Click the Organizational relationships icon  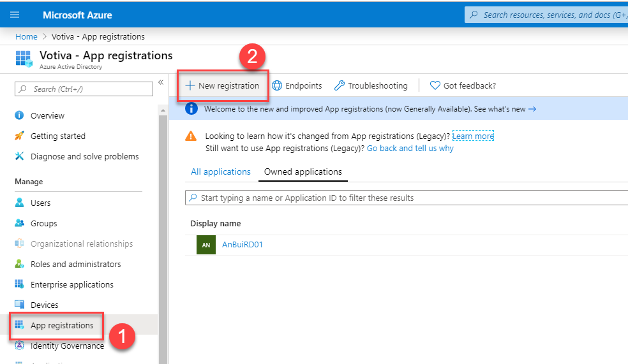click(19, 244)
